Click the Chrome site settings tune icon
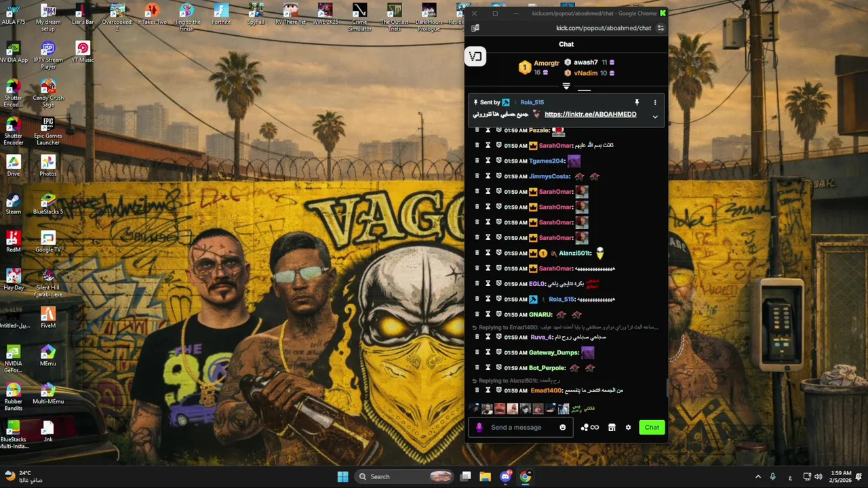Screen dimensions: 868x488 pos(660,28)
